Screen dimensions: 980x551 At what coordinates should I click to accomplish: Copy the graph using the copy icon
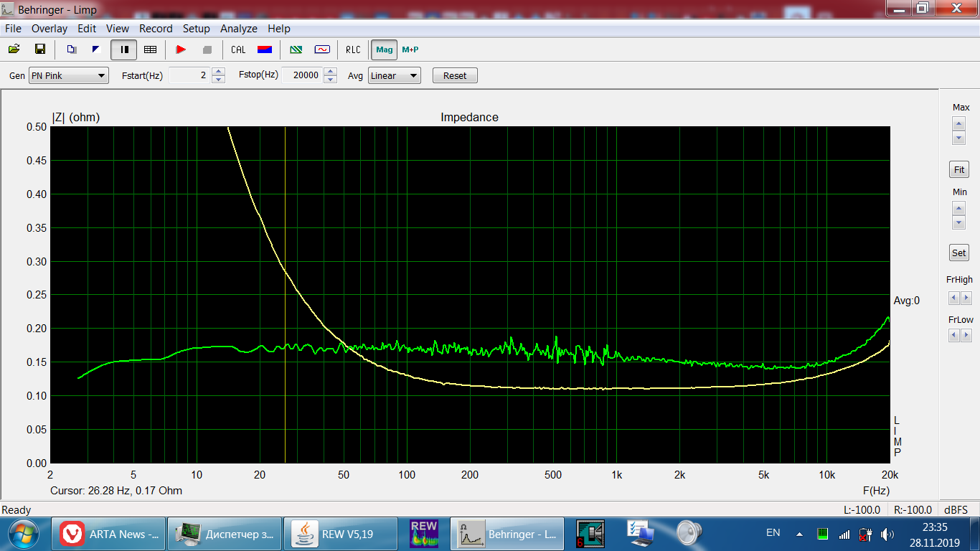71,50
